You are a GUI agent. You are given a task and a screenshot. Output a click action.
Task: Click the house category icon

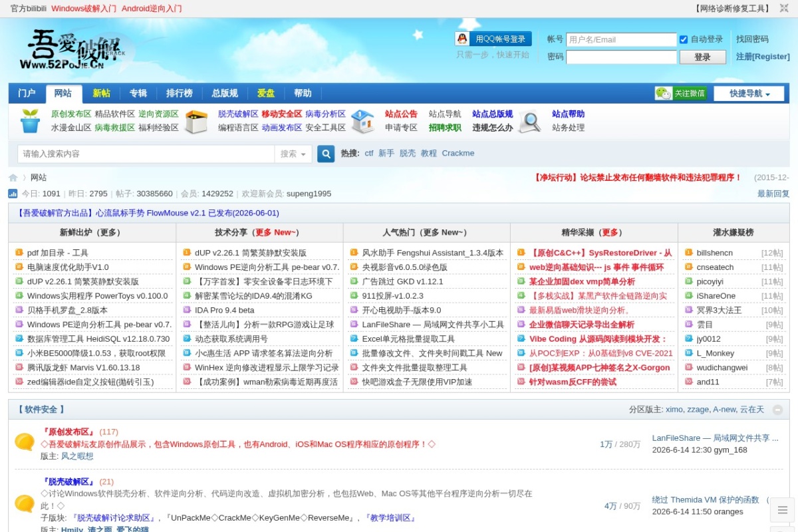[x=362, y=121]
